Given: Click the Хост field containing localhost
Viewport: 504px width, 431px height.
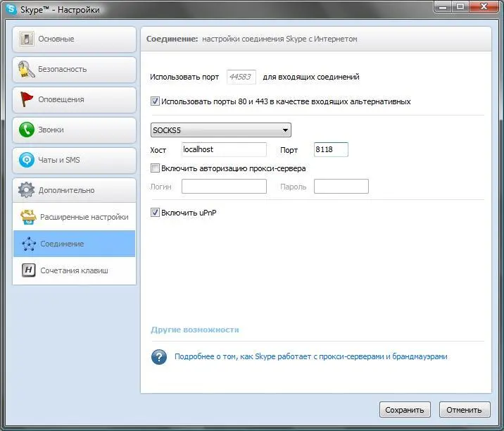Looking at the screenshot, I should [224, 149].
